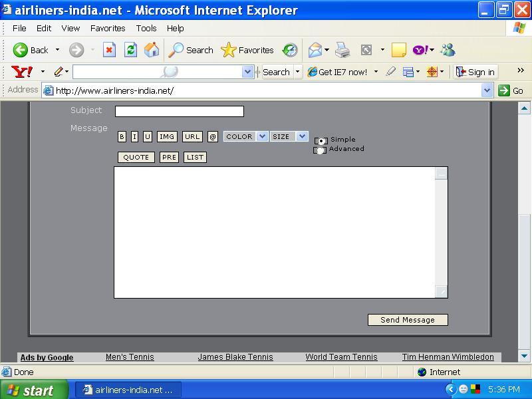Open dropdown beside the Yahoo! logo
The width and height of the screenshot is (532, 399).
43,72
